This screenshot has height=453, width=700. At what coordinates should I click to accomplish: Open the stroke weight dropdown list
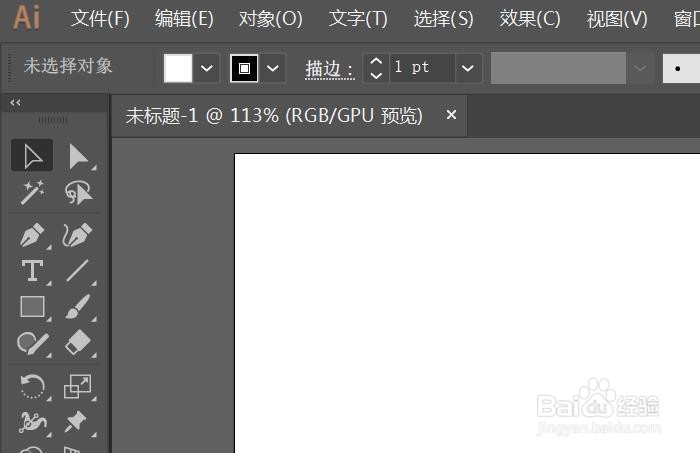click(x=468, y=68)
